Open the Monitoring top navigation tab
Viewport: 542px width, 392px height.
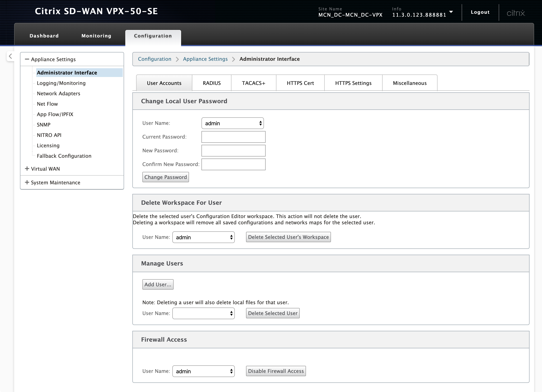[x=96, y=36]
